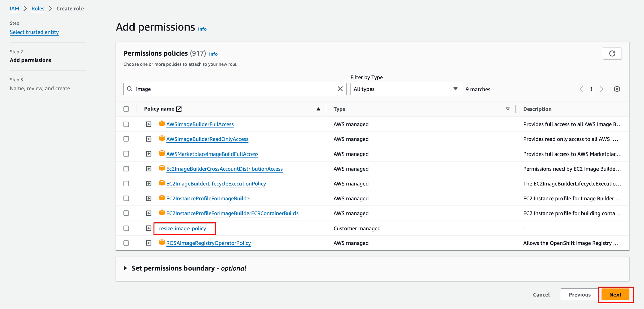This screenshot has height=309, width=644.
Task: Return to Select trusted entity step
Action: (x=34, y=32)
